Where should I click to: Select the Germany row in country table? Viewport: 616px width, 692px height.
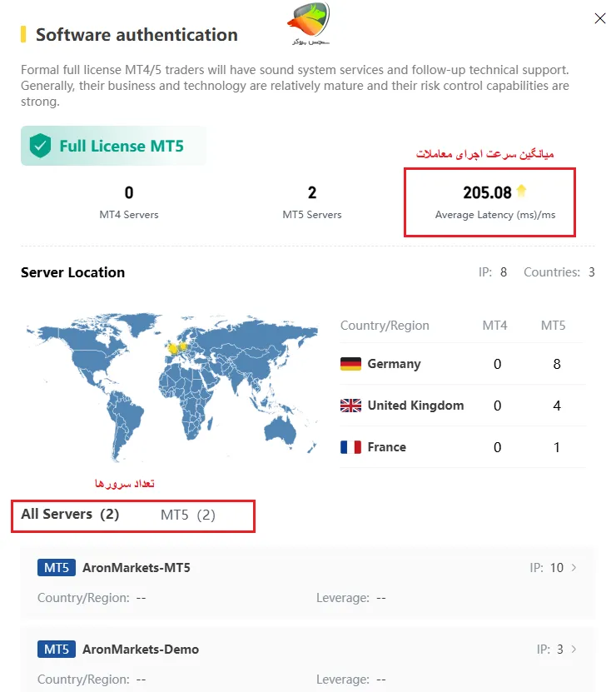tap(462, 364)
